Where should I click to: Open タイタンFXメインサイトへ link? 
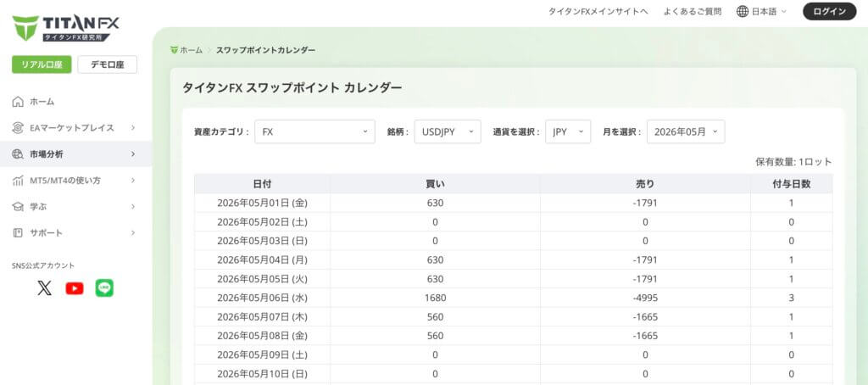coord(598,11)
